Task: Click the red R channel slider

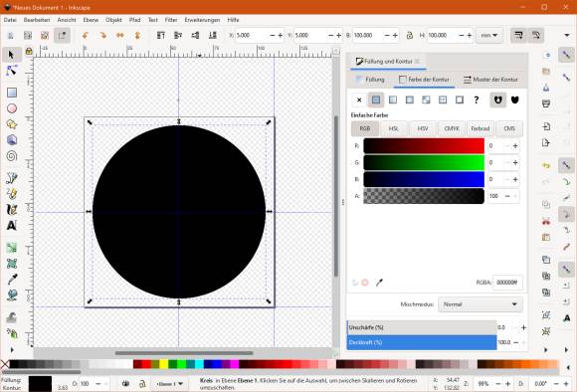Action: click(424, 146)
